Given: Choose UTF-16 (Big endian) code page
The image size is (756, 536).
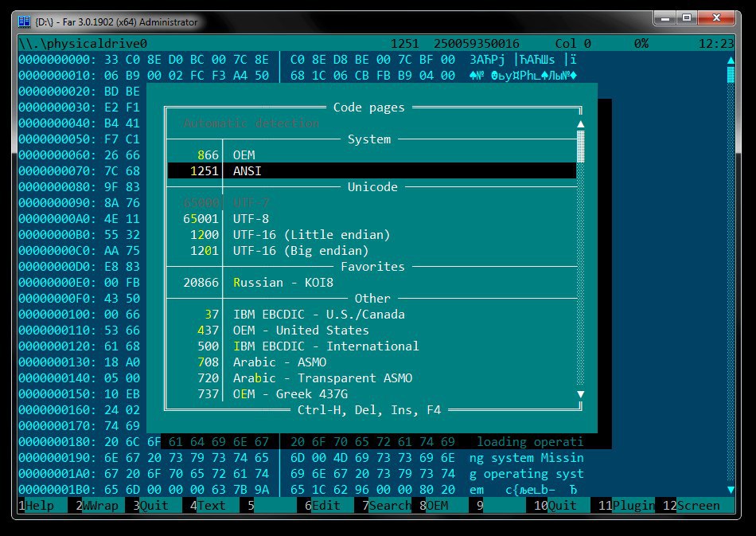Looking at the screenshot, I should pos(372,250).
